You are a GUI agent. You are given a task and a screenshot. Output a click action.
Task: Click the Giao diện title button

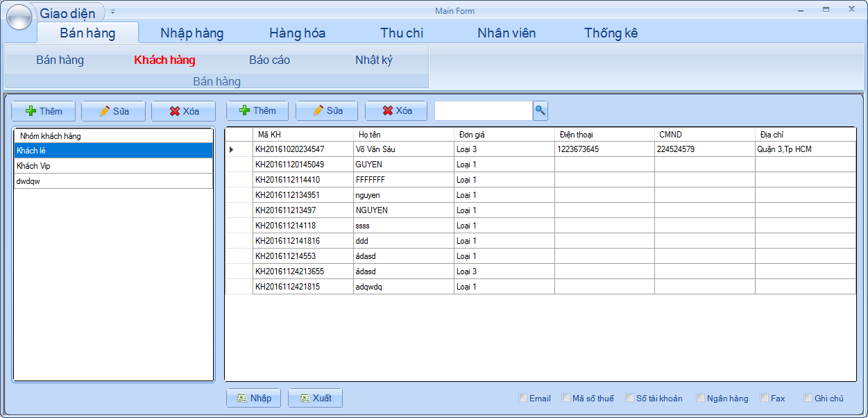[67, 13]
